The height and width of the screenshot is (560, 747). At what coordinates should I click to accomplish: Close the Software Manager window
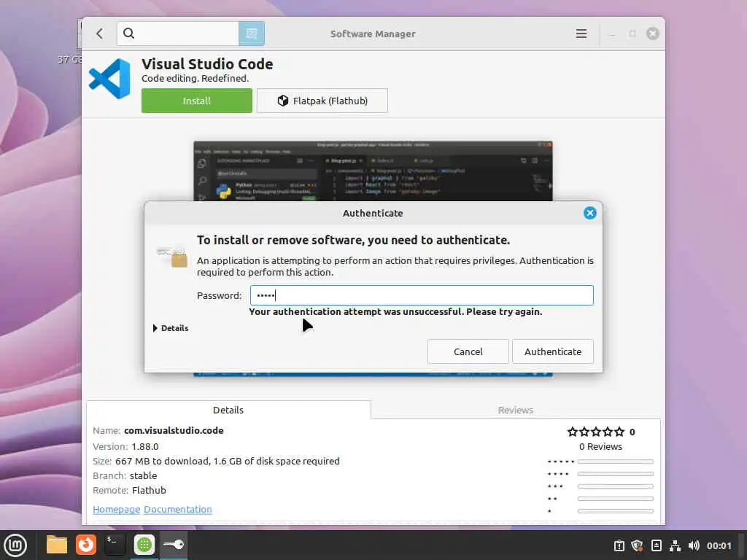(653, 34)
